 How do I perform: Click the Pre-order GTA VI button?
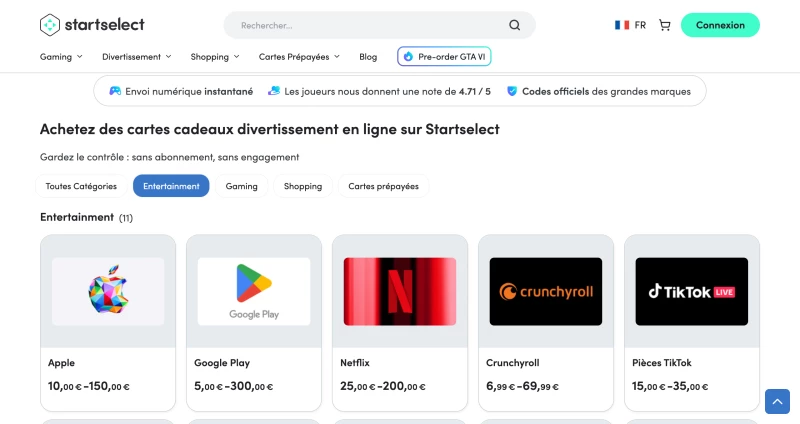(444, 57)
